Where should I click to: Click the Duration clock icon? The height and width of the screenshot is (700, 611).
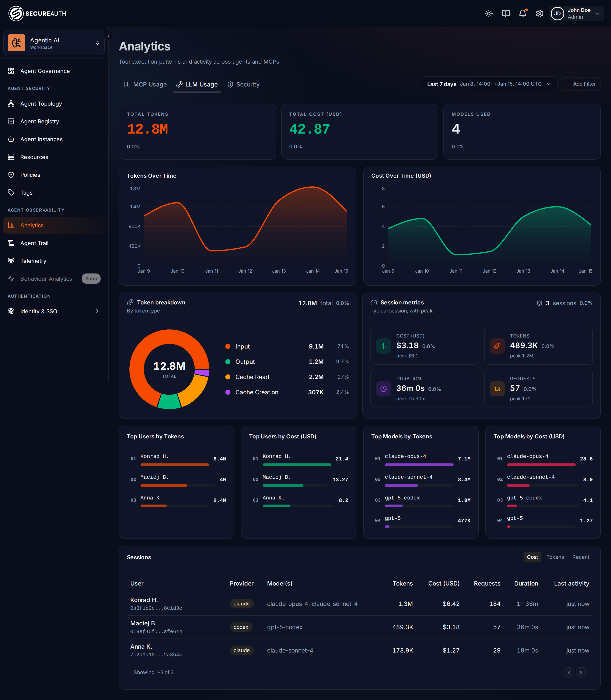click(384, 389)
